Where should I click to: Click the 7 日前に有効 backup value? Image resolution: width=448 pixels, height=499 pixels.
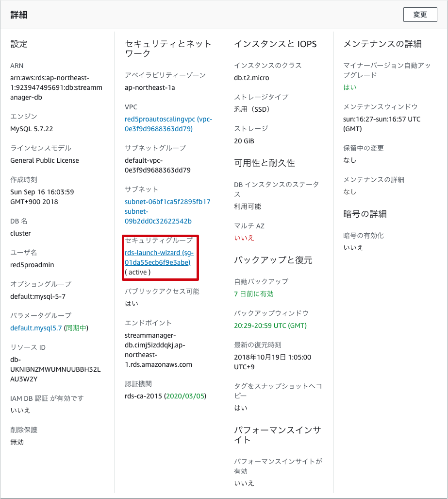[254, 294]
